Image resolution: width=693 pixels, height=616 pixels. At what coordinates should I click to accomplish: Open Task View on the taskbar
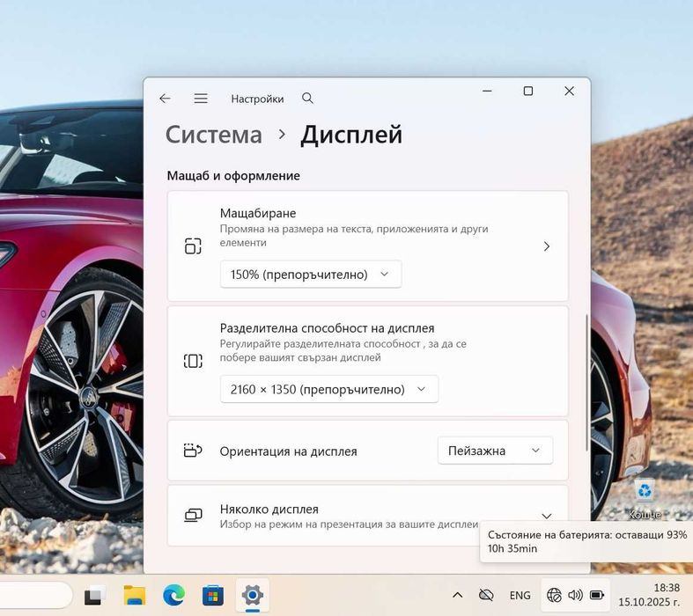94,596
